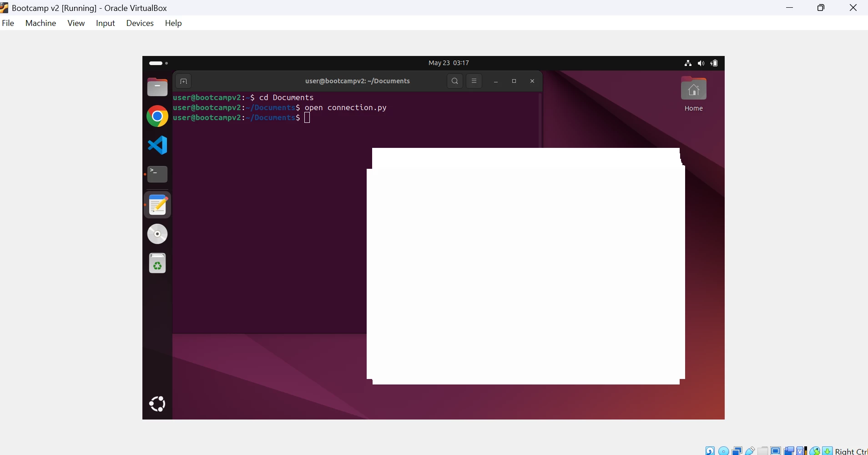The width and height of the screenshot is (868, 455).
Task: Click the 'cd Documents' command text
Action: [x=287, y=98]
